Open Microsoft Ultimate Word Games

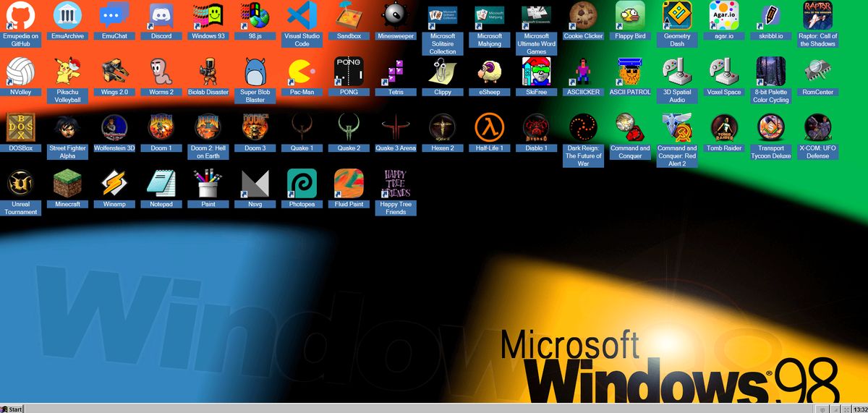pos(537,15)
